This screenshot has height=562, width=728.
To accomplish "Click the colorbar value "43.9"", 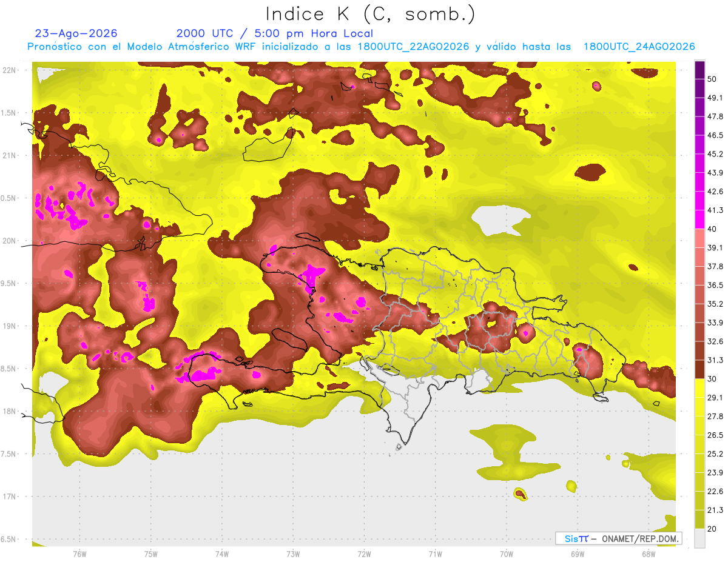I will click(715, 173).
